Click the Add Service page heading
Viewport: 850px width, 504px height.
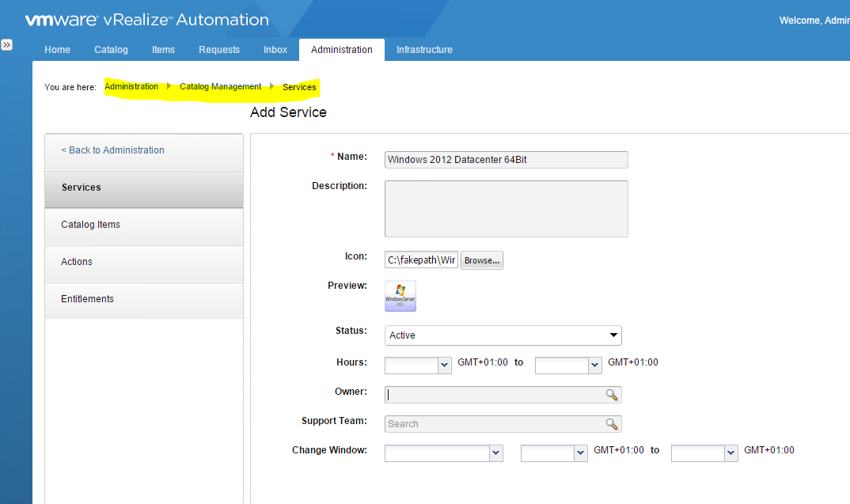coord(288,112)
